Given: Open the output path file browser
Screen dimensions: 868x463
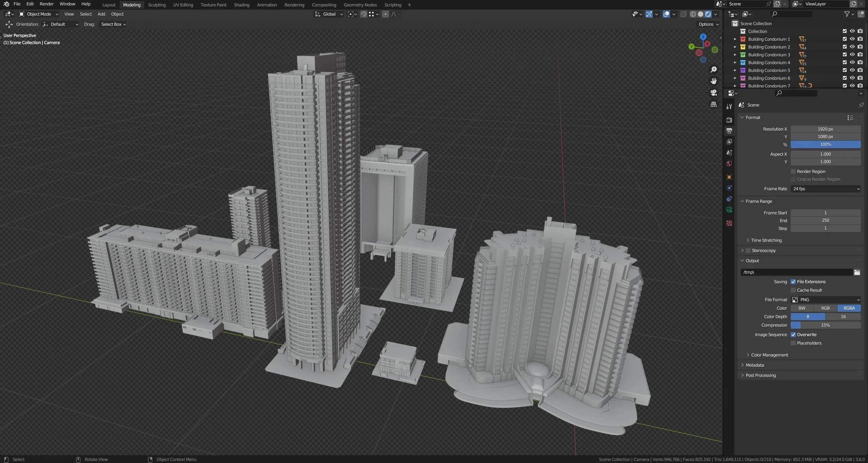Looking at the screenshot, I should click(x=857, y=272).
